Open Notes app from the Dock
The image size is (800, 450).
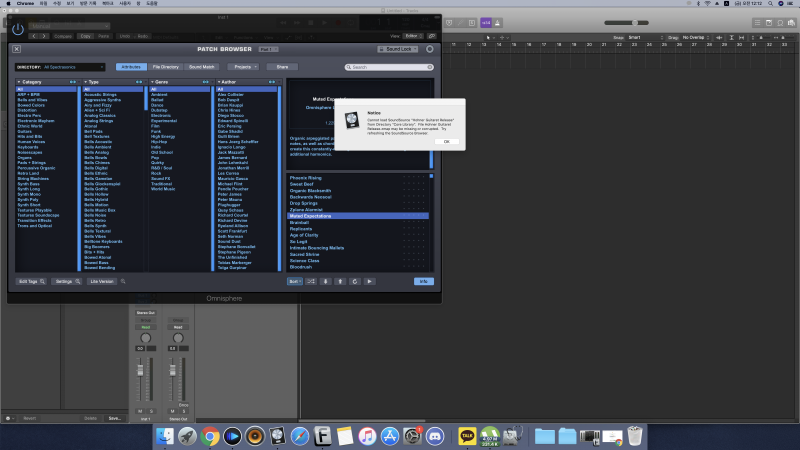pyautogui.click(x=345, y=436)
